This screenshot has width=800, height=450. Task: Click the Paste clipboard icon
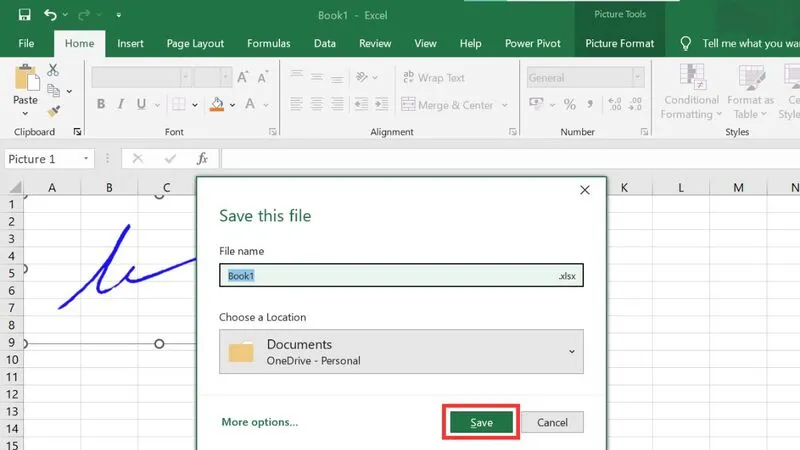click(x=26, y=78)
